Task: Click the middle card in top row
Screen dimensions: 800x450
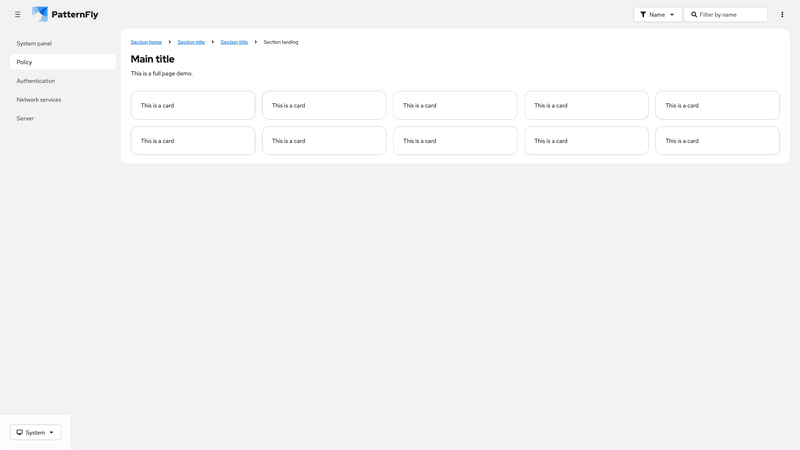Action: [455, 105]
